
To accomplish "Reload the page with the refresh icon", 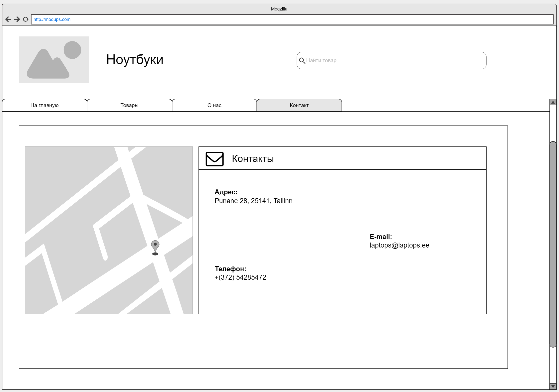I will point(26,19).
